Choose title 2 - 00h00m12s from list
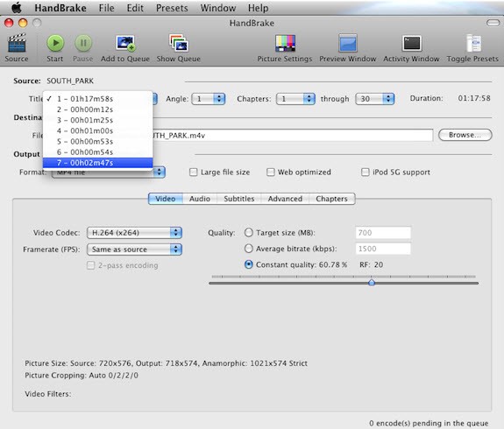 pos(97,109)
